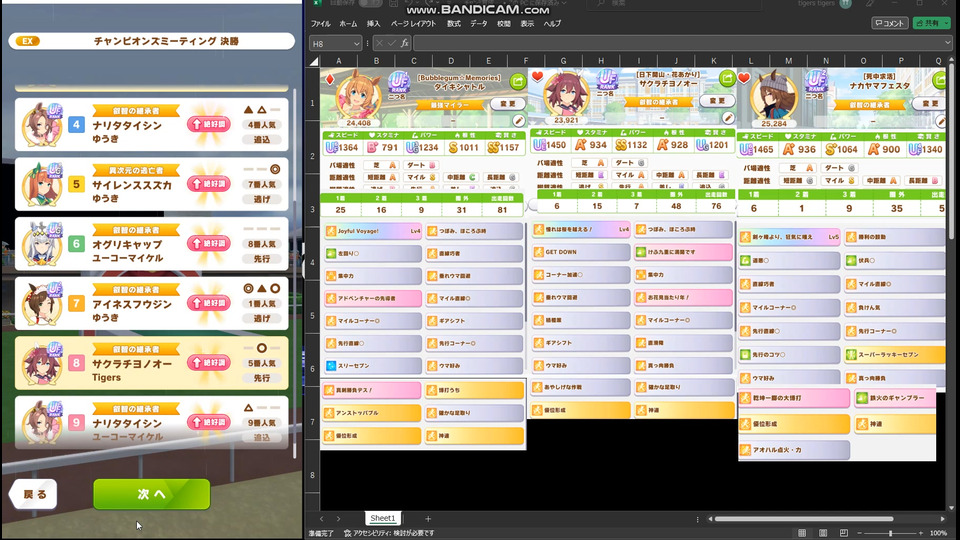Image resolution: width=960 pixels, height=540 pixels.
Task: Click zoom in plus in status bar
Action: [921, 533]
